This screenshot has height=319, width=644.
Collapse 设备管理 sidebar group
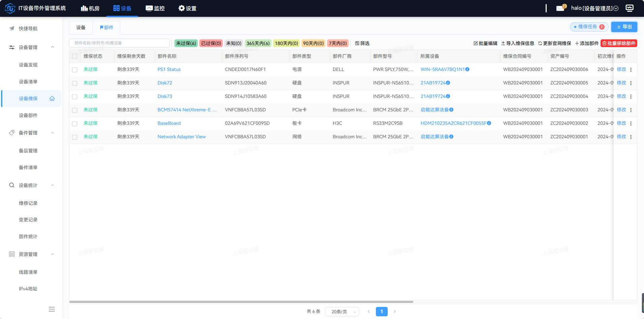(x=53, y=47)
